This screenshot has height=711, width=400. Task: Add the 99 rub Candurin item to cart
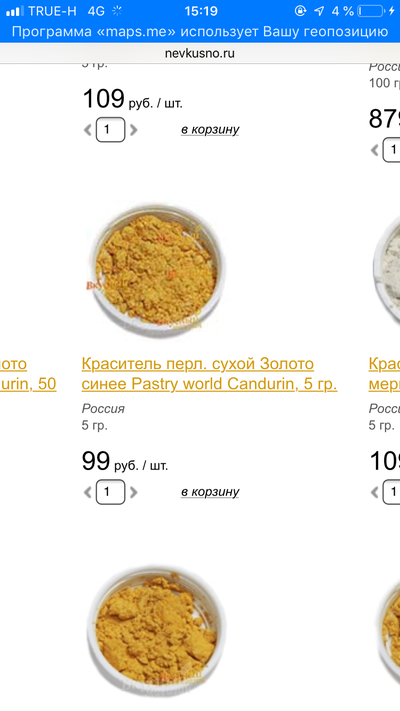[x=210, y=492]
